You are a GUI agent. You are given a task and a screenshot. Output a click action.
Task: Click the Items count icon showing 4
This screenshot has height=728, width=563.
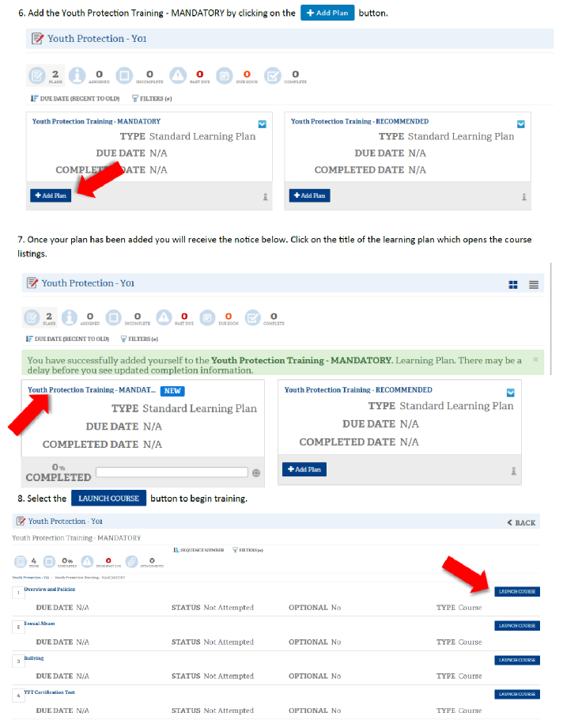click(21, 562)
